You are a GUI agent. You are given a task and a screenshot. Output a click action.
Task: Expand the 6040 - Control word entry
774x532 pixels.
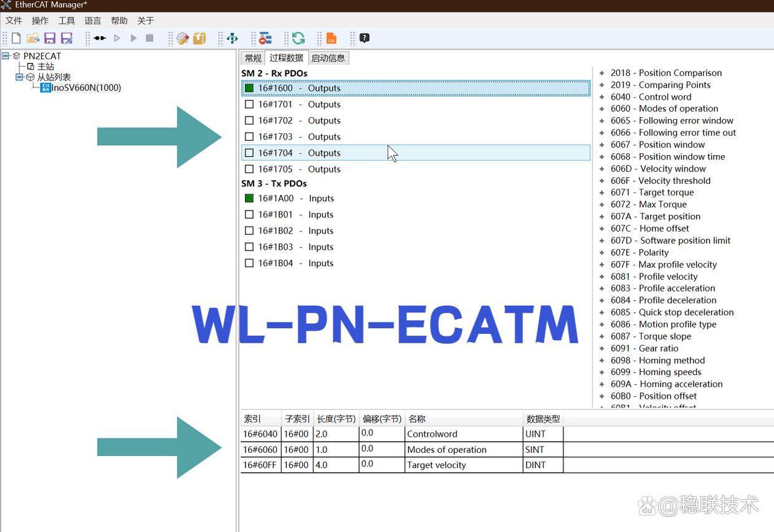pos(602,97)
